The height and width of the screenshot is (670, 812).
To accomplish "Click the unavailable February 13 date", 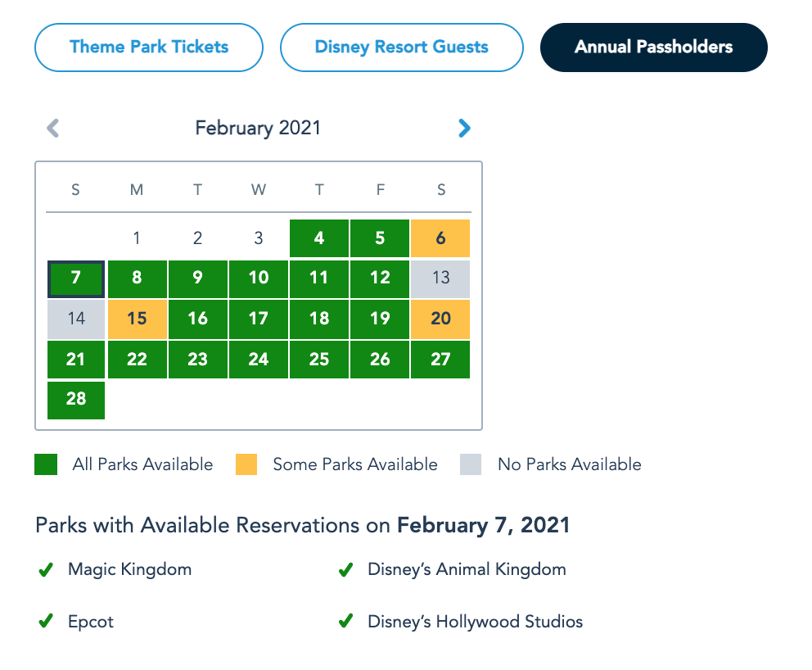I will pyautogui.click(x=440, y=278).
